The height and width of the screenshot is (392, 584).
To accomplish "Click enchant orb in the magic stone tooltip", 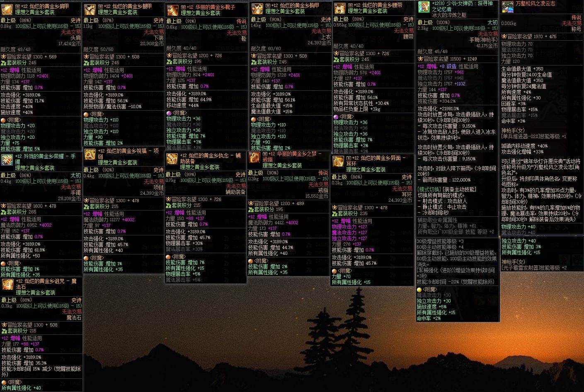I will (3, 382).
